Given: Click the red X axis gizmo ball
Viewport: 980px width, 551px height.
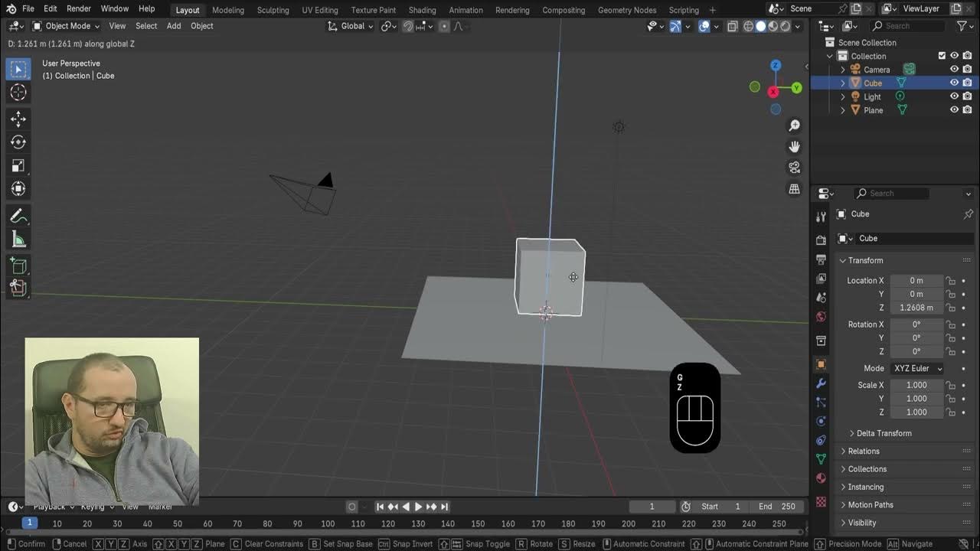Looking at the screenshot, I should 773,92.
